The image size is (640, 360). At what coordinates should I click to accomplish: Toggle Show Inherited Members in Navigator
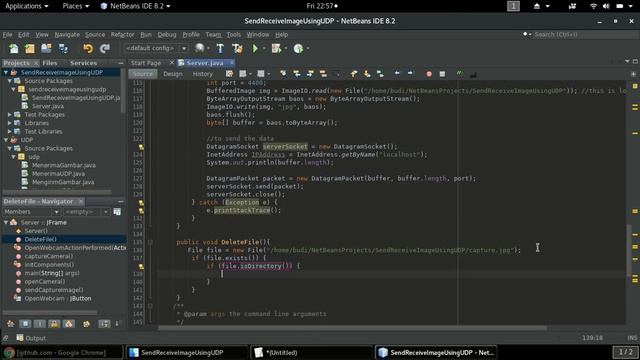tap(11, 324)
